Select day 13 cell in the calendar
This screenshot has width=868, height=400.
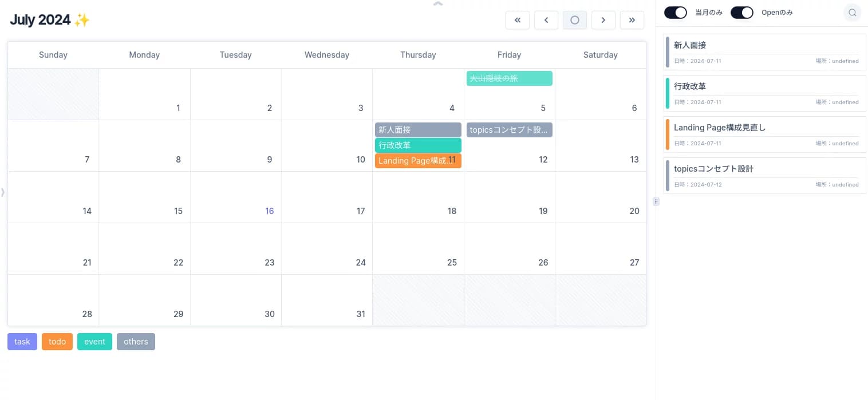tap(601, 145)
